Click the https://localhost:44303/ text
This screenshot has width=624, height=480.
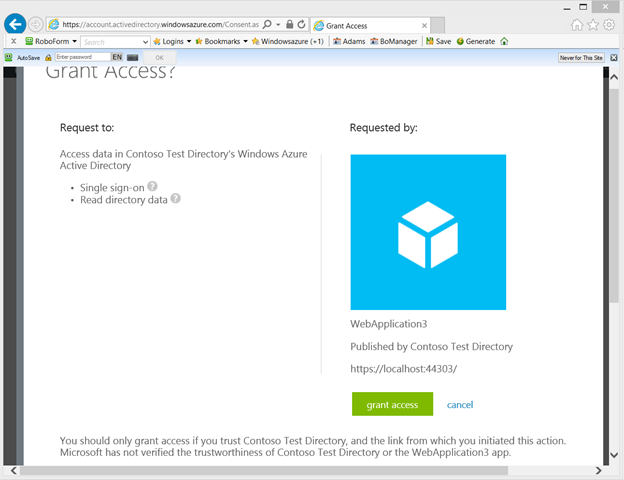click(x=404, y=369)
